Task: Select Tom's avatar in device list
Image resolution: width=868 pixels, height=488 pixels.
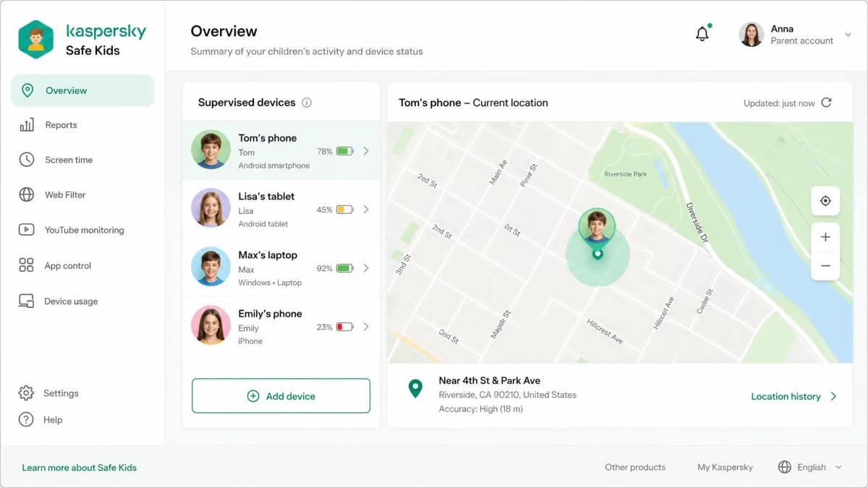Action: coord(210,150)
